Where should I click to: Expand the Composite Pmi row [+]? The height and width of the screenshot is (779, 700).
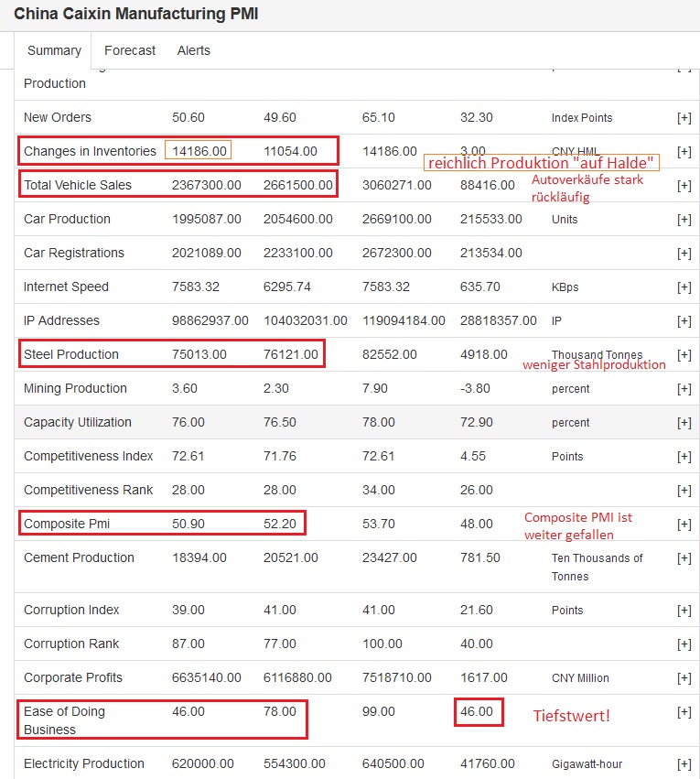[x=684, y=525]
